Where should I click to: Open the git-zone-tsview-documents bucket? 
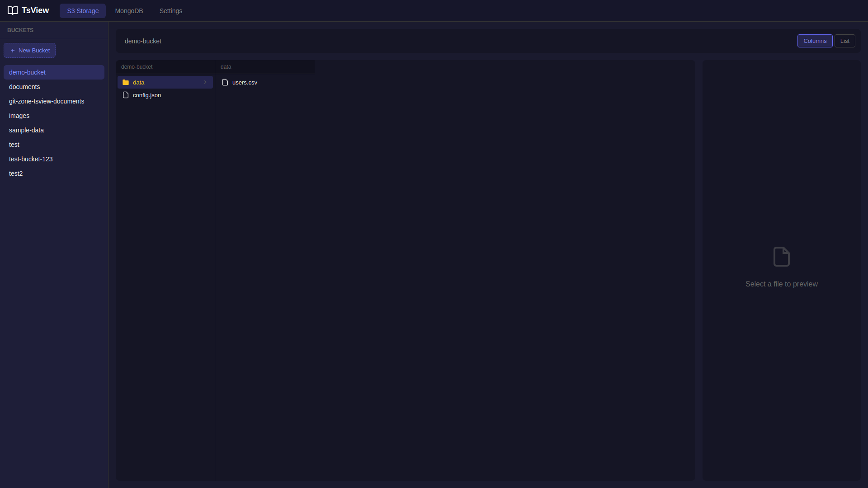coord(47,101)
